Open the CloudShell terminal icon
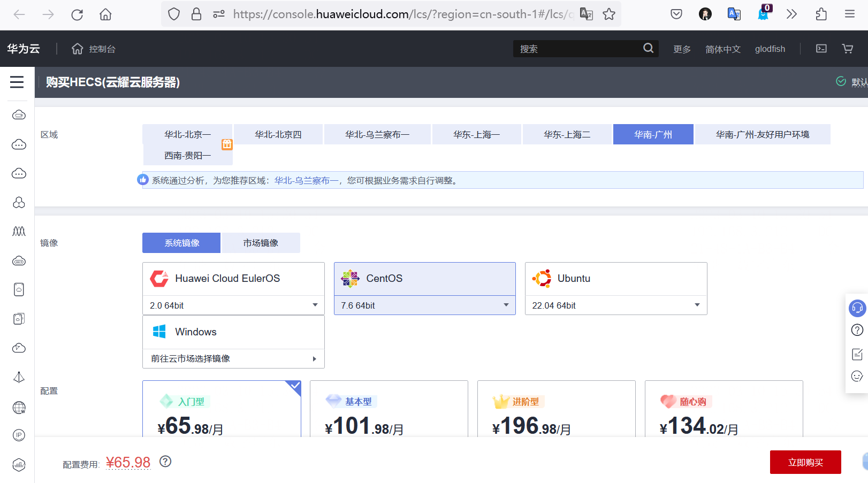The height and width of the screenshot is (483, 868). 821,49
